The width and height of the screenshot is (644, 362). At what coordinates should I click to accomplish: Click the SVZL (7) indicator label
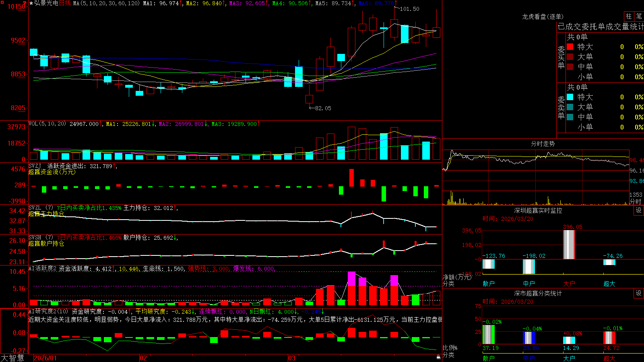[x=41, y=208]
